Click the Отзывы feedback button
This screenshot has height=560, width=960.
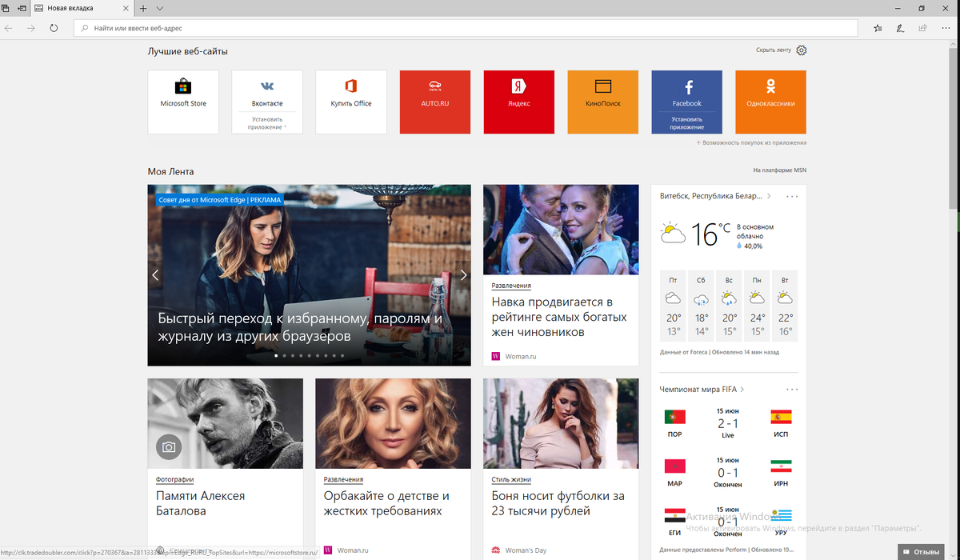pos(919,551)
